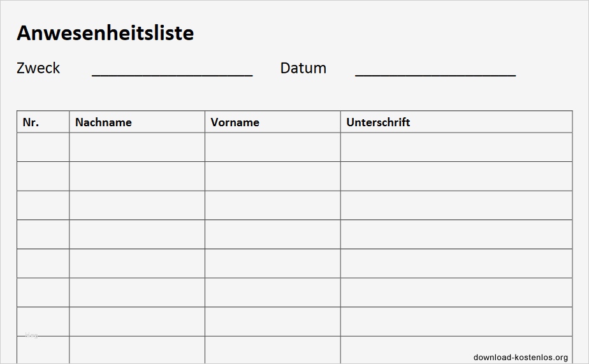The height and width of the screenshot is (364, 589).
Task: Select the second row Unterschrift cell
Action: (456, 177)
